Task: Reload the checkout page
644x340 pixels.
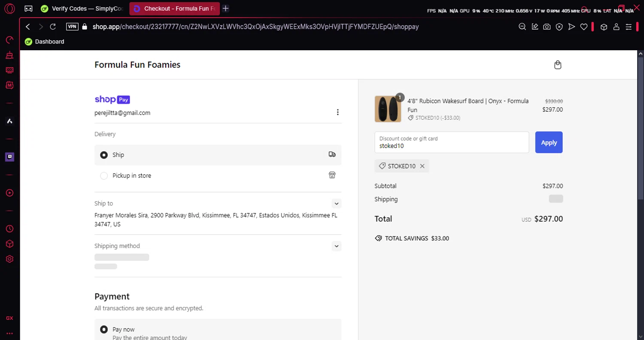Action: [x=53, y=27]
